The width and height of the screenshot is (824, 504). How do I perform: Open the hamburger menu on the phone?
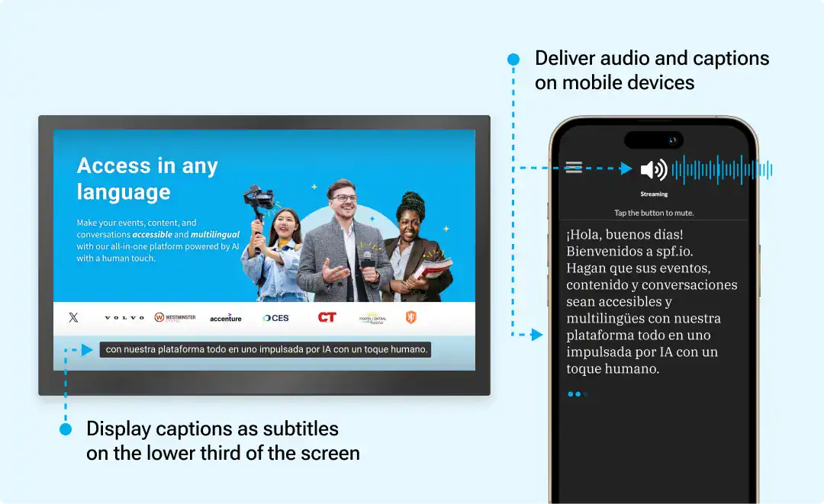574,167
